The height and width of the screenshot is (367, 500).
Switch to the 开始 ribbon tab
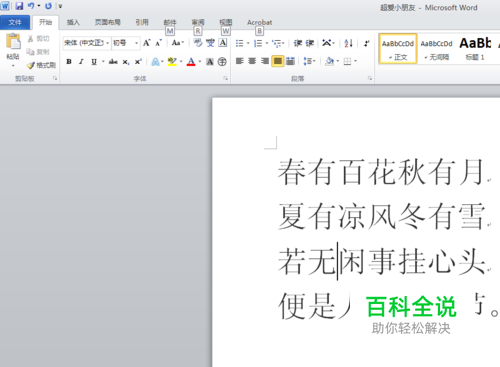[45, 22]
